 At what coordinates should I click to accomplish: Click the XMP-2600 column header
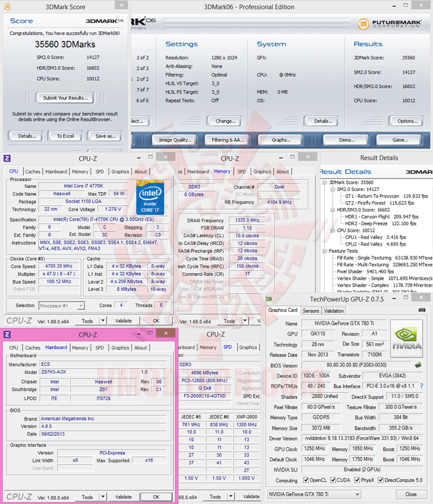coord(247,416)
